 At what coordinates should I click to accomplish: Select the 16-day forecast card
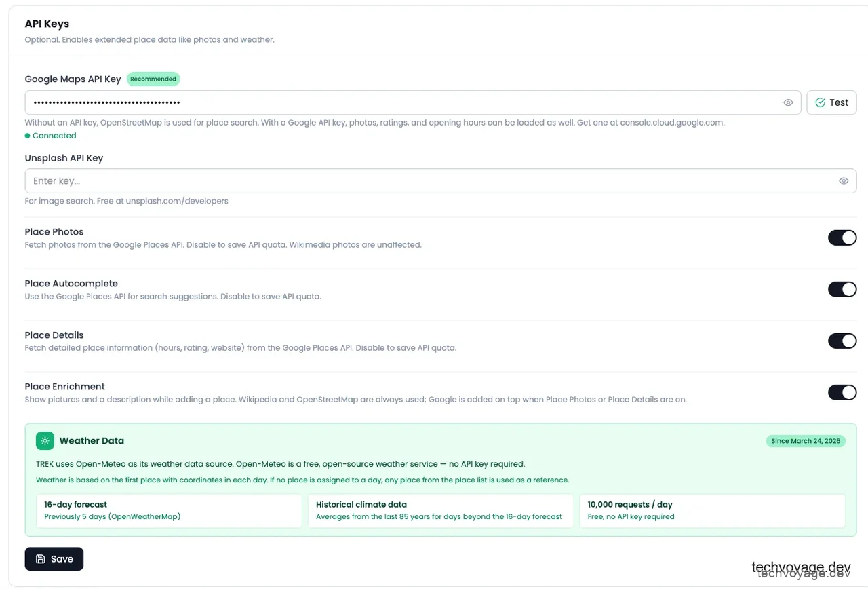coord(169,510)
